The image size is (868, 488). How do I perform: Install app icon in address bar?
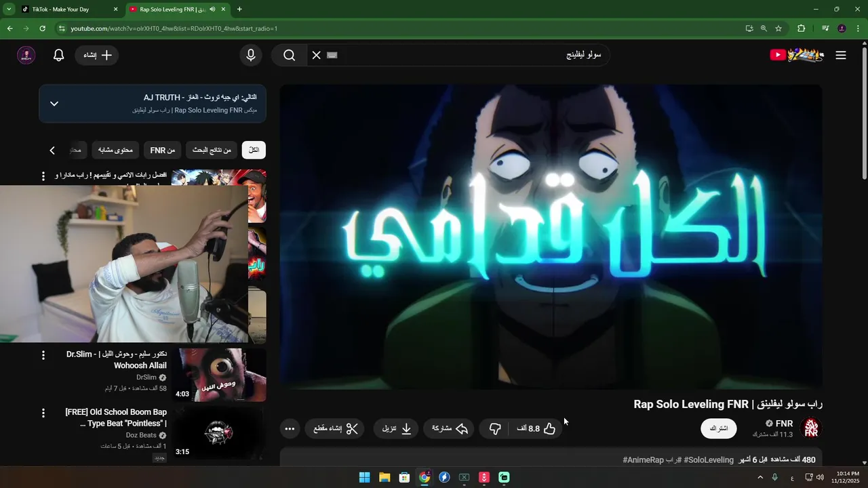749,28
